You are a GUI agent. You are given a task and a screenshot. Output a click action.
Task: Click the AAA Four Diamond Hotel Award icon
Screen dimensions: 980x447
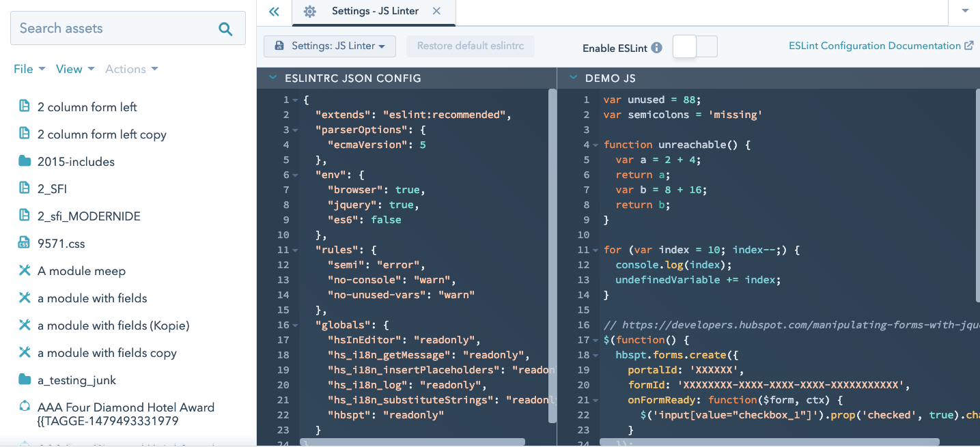click(x=25, y=407)
